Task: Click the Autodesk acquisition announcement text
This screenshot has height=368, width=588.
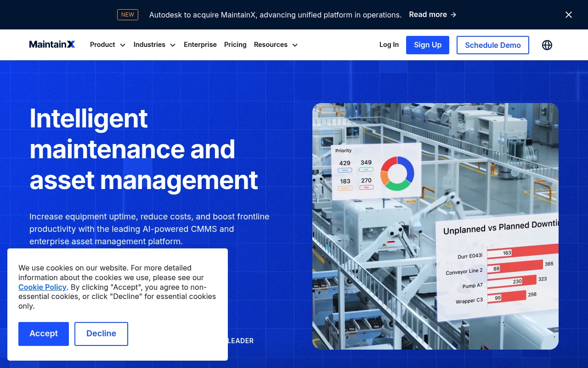Action: (x=275, y=15)
